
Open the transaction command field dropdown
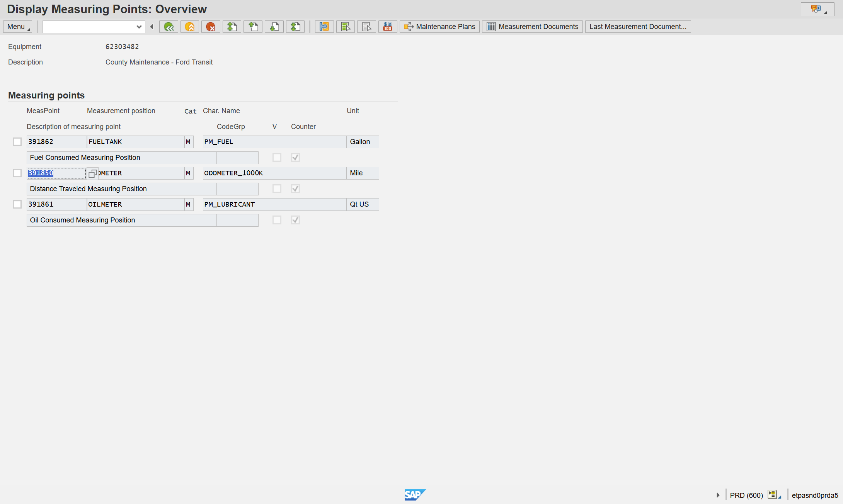tap(139, 27)
